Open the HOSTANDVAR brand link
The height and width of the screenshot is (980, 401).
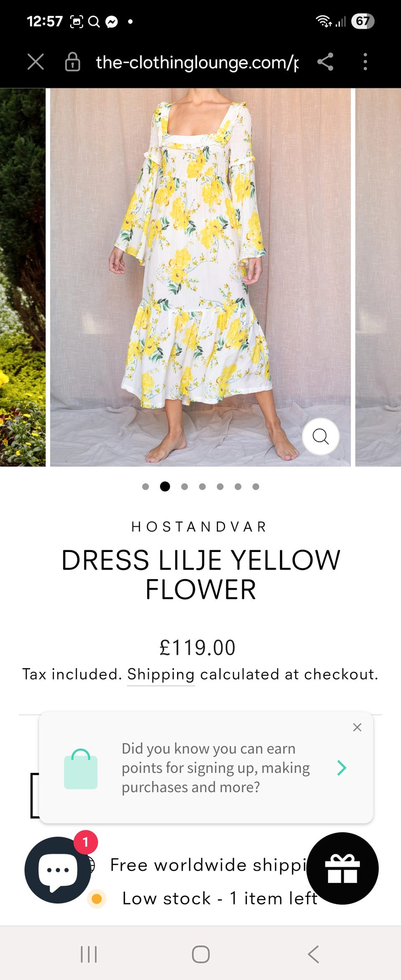tap(199, 527)
